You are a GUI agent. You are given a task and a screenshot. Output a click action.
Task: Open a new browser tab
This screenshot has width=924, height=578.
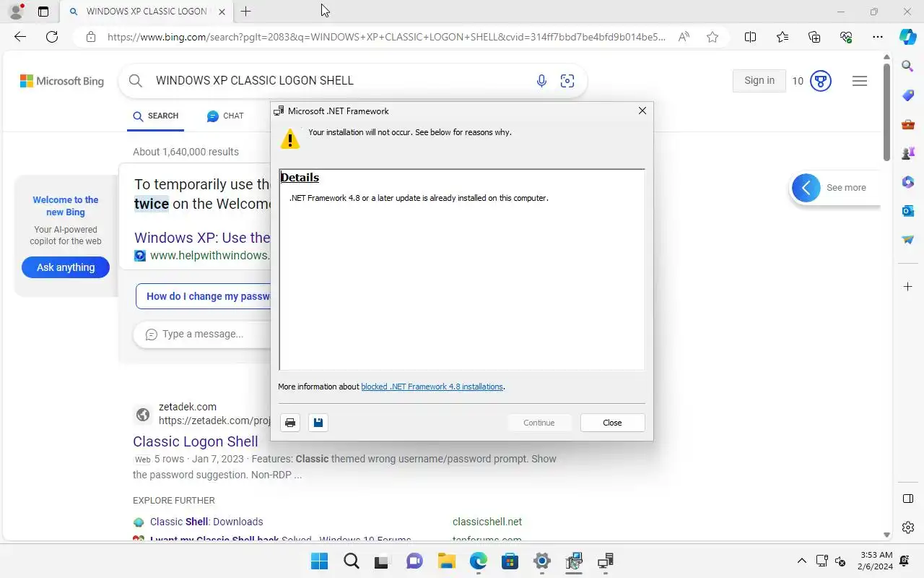click(x=246, y=12)
